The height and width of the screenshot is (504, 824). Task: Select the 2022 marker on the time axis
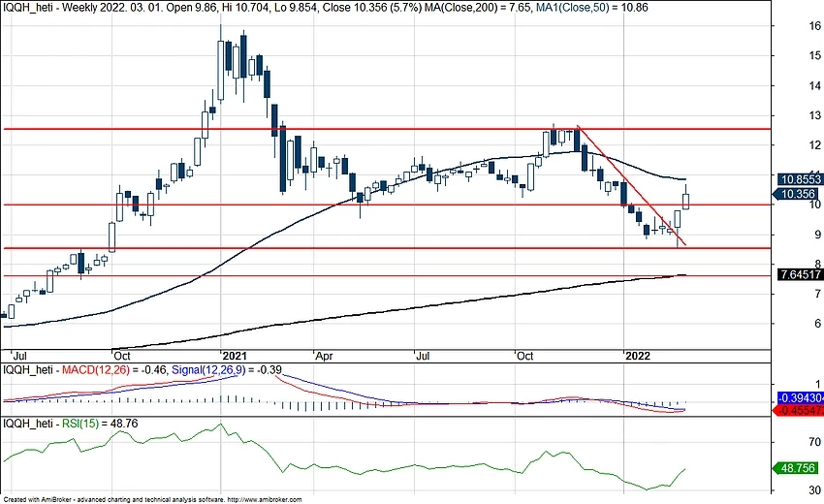[637, 356]
